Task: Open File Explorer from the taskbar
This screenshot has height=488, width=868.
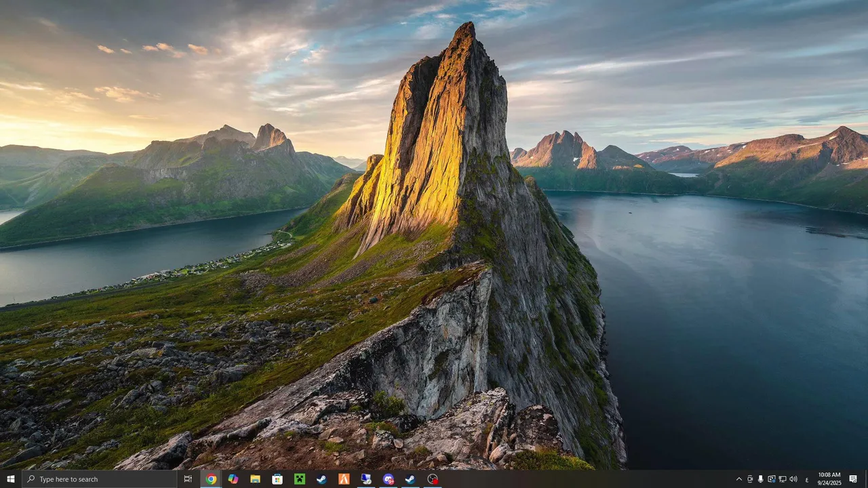Action: pyautogui.click(x=255, y=479)
